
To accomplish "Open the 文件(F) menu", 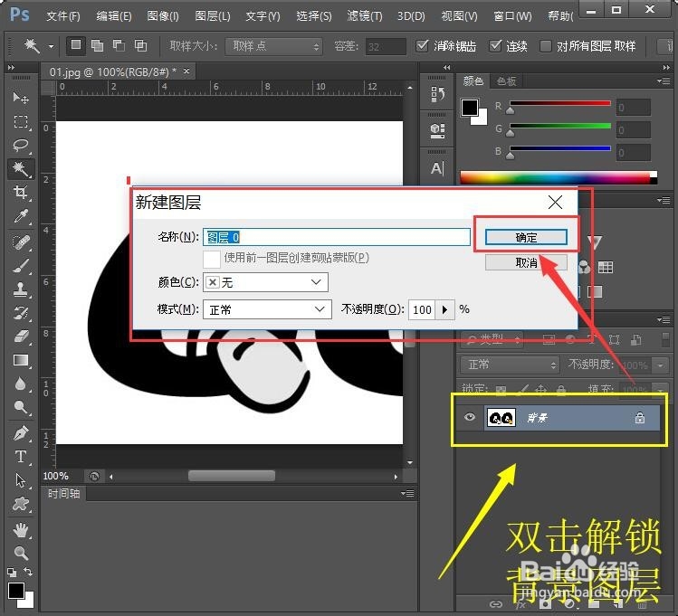I will pos(63,16).
